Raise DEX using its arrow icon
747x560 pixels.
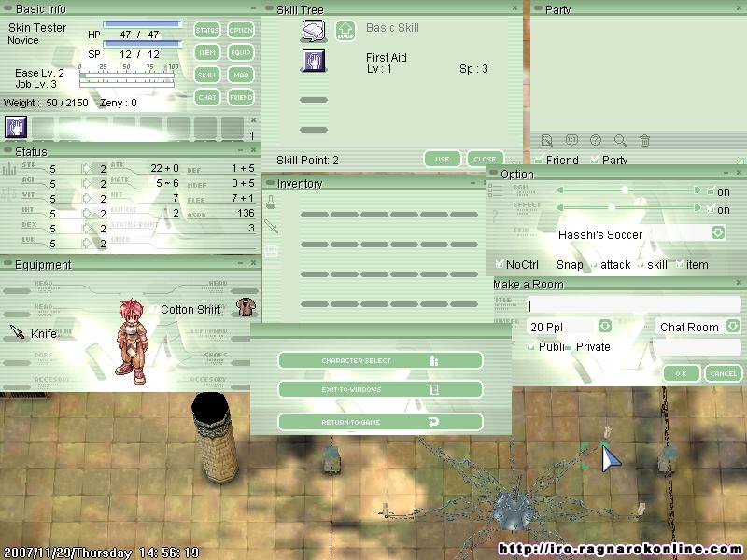pyautogui.click(x=86, y=228)
